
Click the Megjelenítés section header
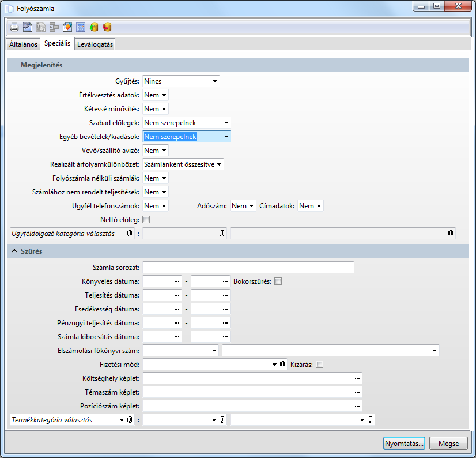click(238, 65)
